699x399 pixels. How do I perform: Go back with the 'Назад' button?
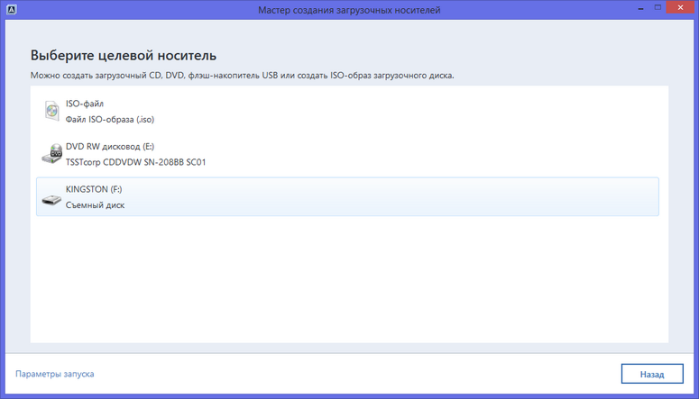652,374
